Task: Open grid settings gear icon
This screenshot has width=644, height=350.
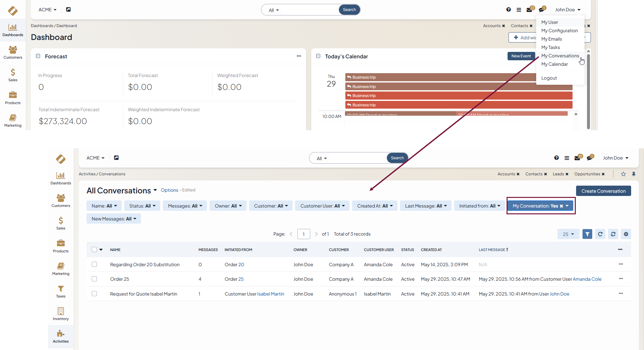Action: pyautogui.click(x=626, y=234)
